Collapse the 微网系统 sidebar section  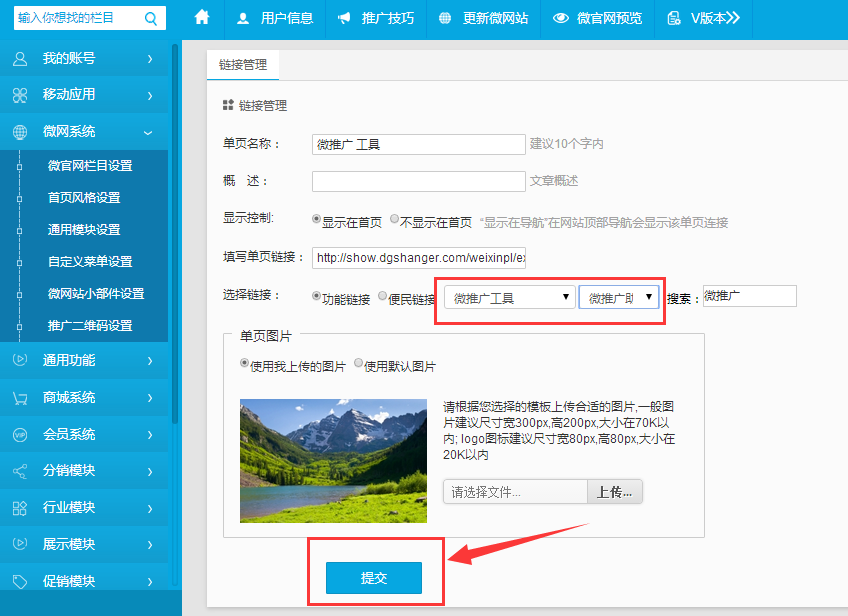click(x=148, y=132)
